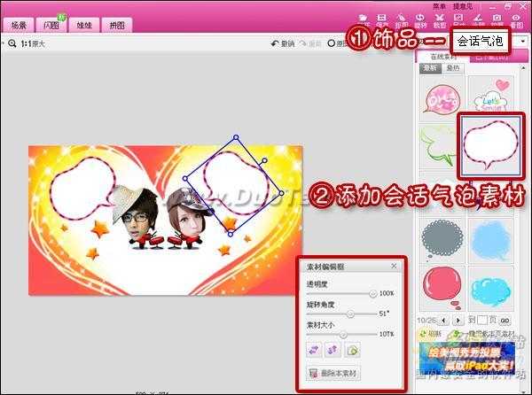
Task: Open the material category dropdown arrow
Action: coord(523,42)
